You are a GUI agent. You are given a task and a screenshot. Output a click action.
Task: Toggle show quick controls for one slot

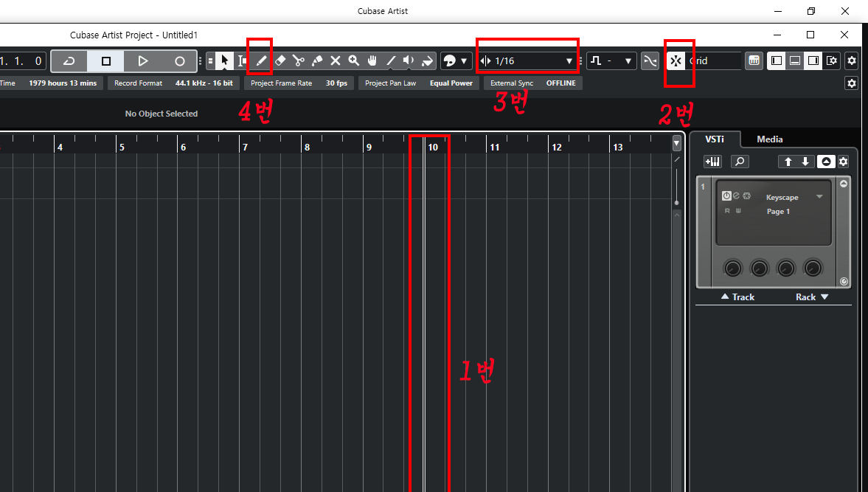[x=826, y=162]
